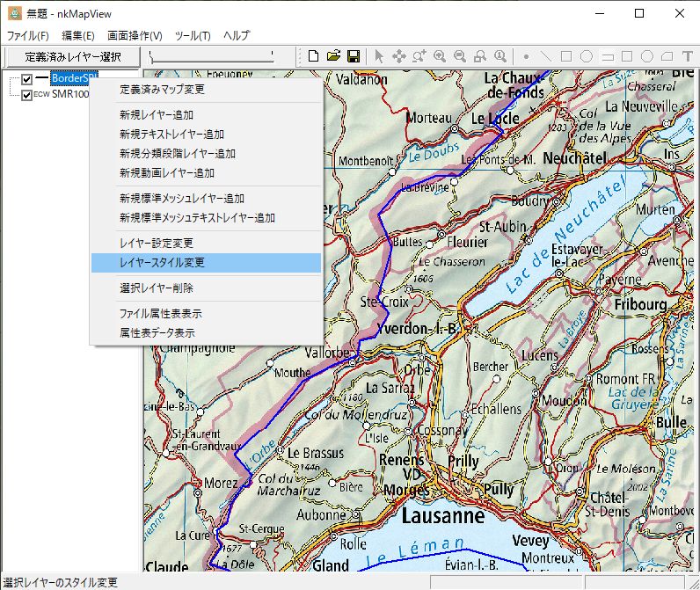Toggle the BorderSRL layer checkbox
The width and height of the screenshot is (700, 590).
(27, 80)
